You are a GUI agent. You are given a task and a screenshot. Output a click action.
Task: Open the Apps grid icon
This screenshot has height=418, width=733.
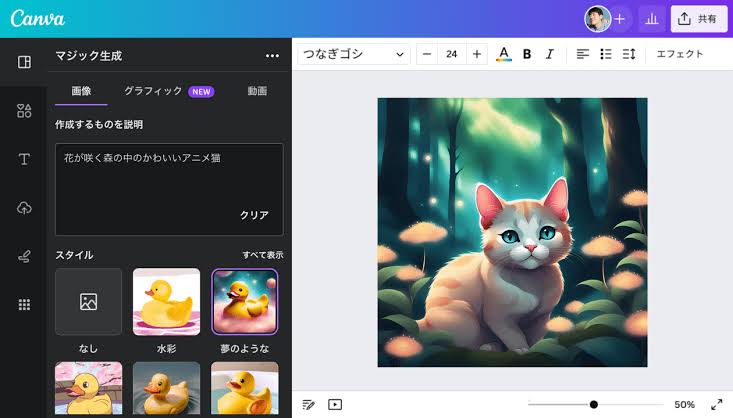pos(24,305)
